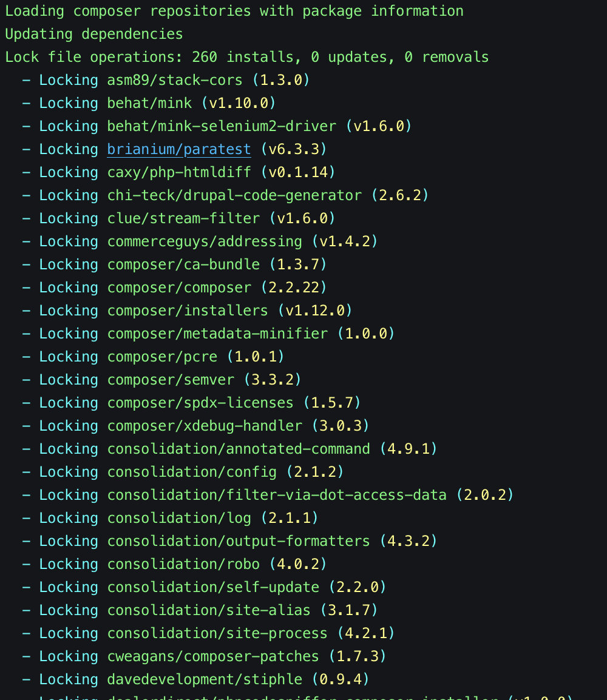Image resolution: width=607 pixels, height=700 pixels.
Task: Click the davedevelopment/stiphle package name
Action: [x=205, y=679]
